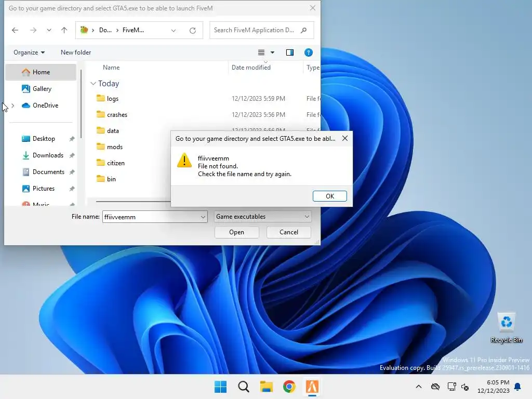Image resolution: width=532 pixels, height=399 pixels.
Task: Select OneDrive in navigation pane
Action: click(x=41, y=105)
